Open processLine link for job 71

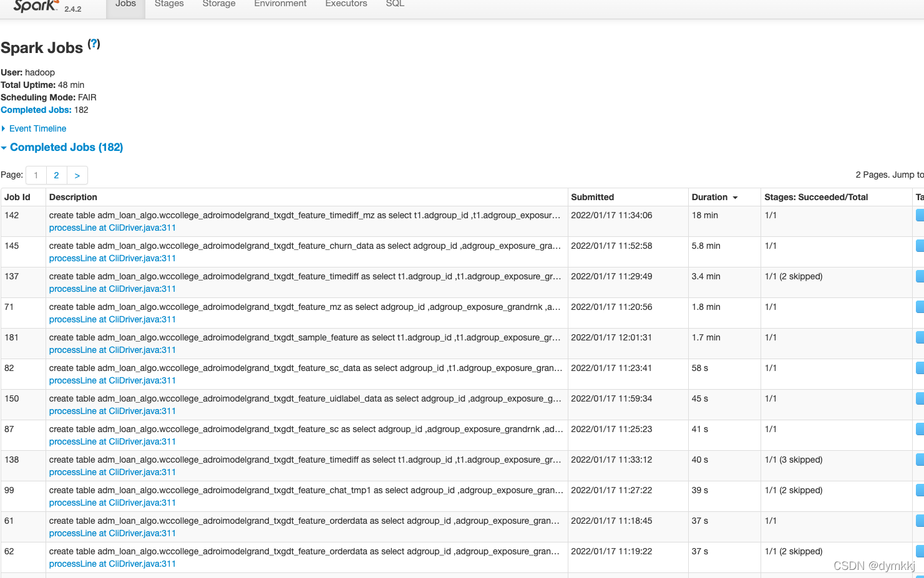pos(112,319)
